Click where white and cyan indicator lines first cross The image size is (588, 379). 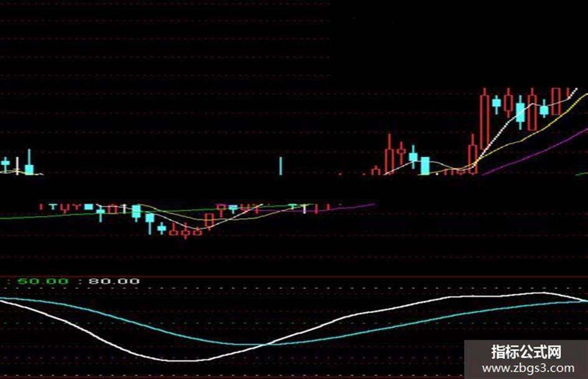[266, 344]
